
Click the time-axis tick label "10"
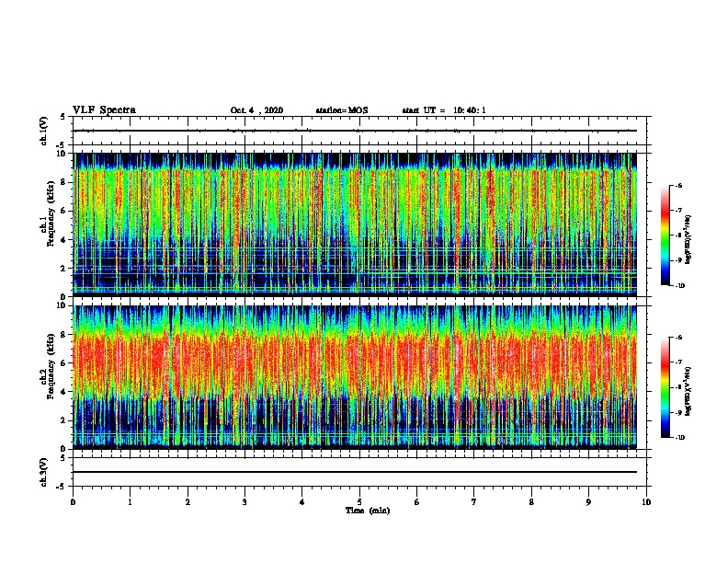point(646,502)
